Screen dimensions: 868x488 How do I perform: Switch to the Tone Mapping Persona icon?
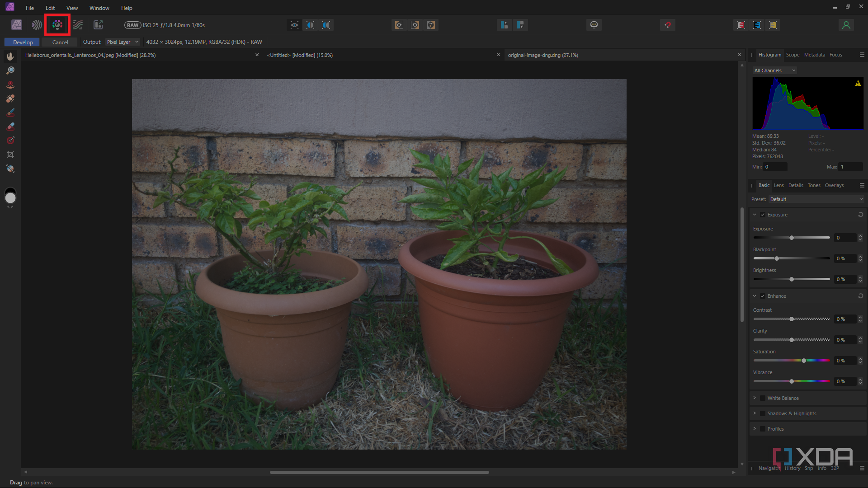78,25
